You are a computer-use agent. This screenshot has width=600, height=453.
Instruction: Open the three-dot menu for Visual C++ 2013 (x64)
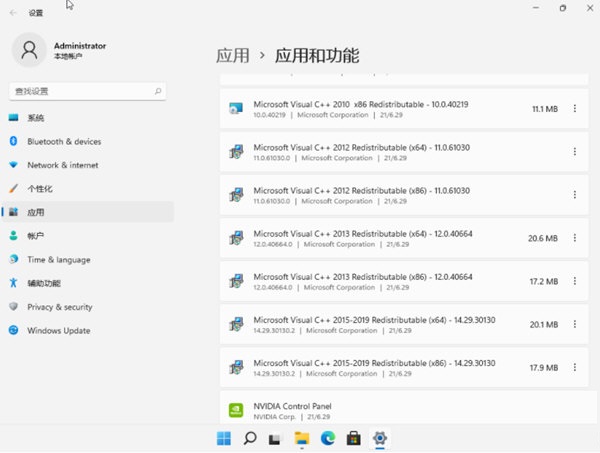tap(574, 238)
